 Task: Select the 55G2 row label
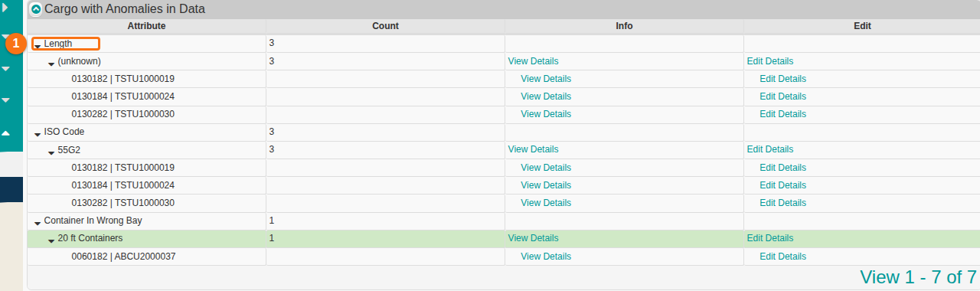pyautogui.click(x=69, y=149)
